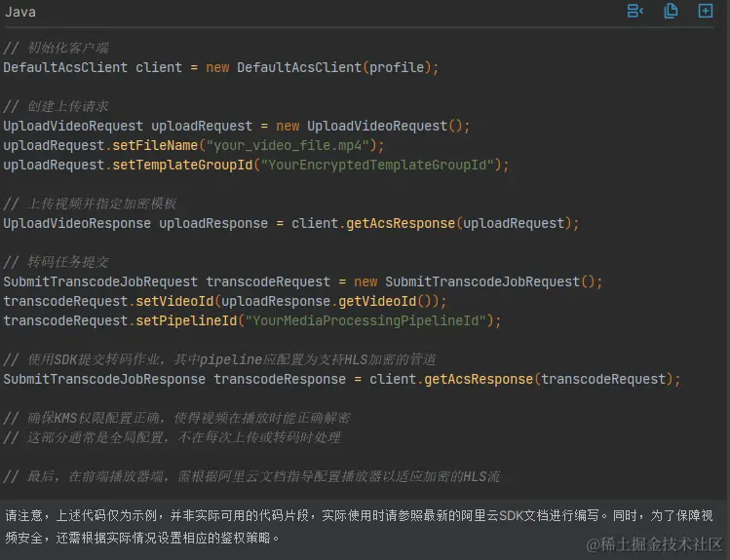Click the comment '// 初始化客户端'
Image resolution: width=730 pixels, height=560 pixels.
[56, 48]
